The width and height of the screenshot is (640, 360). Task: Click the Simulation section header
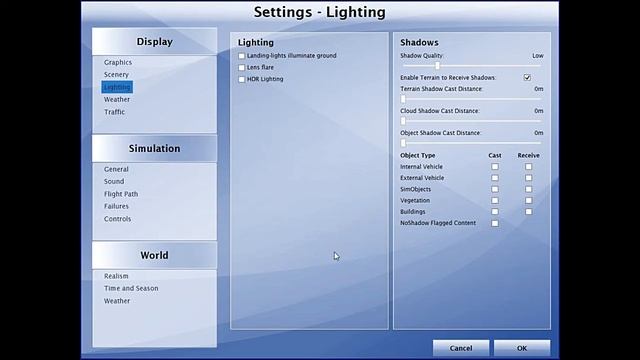154,149
